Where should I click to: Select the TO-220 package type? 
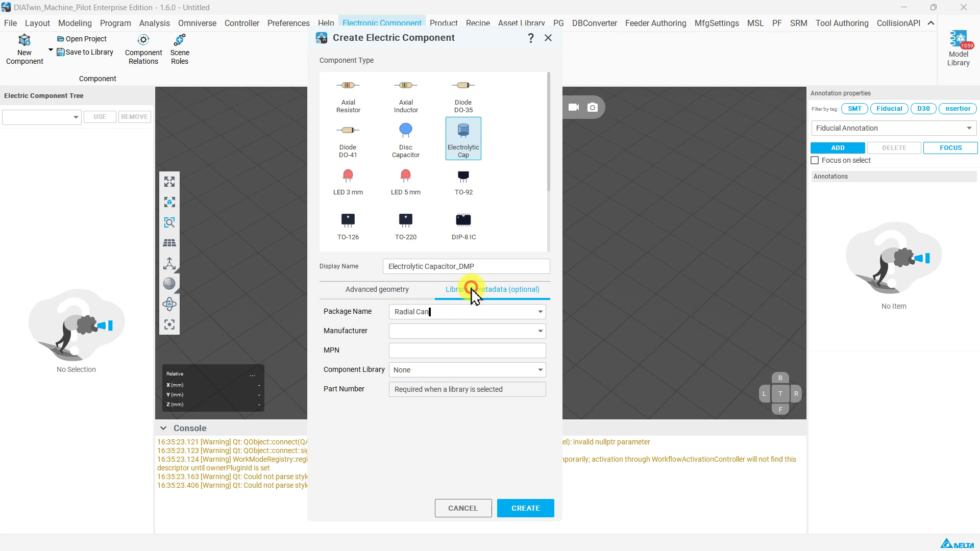[406, 227]
